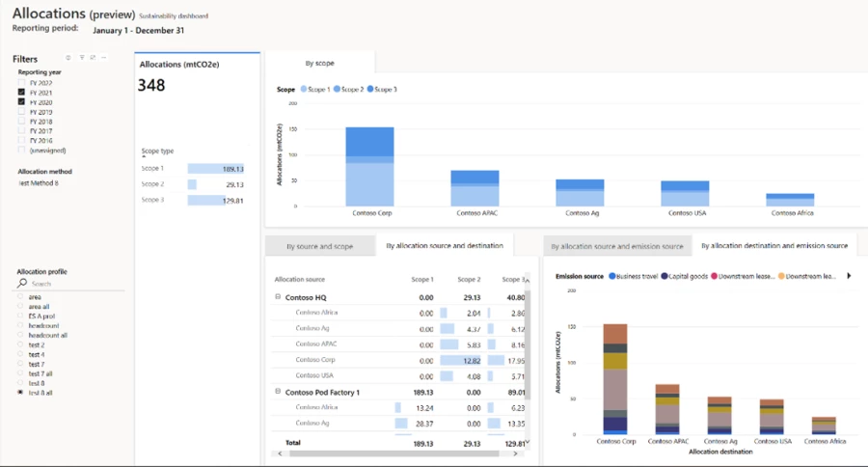This screenshot has width=868, height=467.
Task: Collapse the Contoso HQ row
Action: (278, 298)
